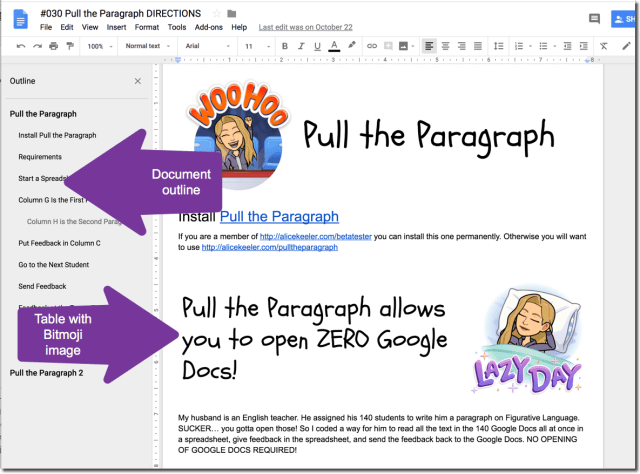Click the Insert link icon
640x474 pixels.
pyautogui.click(x=372, y=46)
